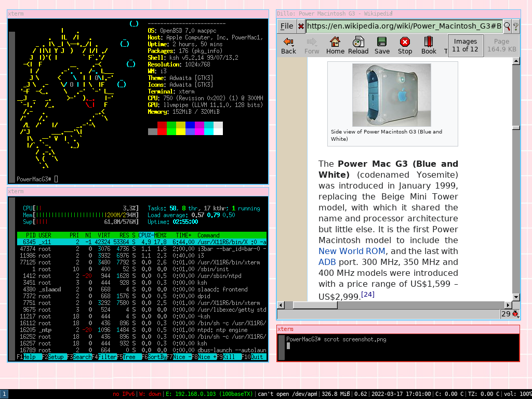The height and width of the screenshot is (399, 532).
Task: Focus the scrot xterm window title bar
Action: [x=398, y=329]
